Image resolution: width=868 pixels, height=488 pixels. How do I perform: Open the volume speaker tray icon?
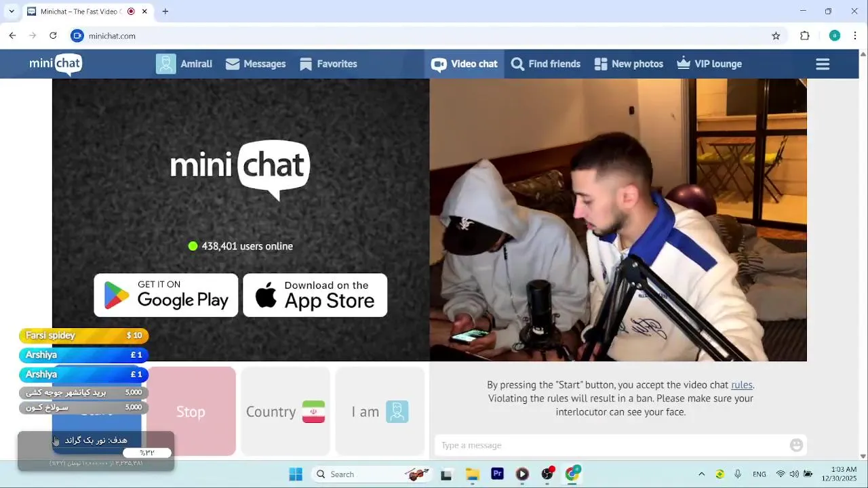pyautogui.click(x=794, y=474)
